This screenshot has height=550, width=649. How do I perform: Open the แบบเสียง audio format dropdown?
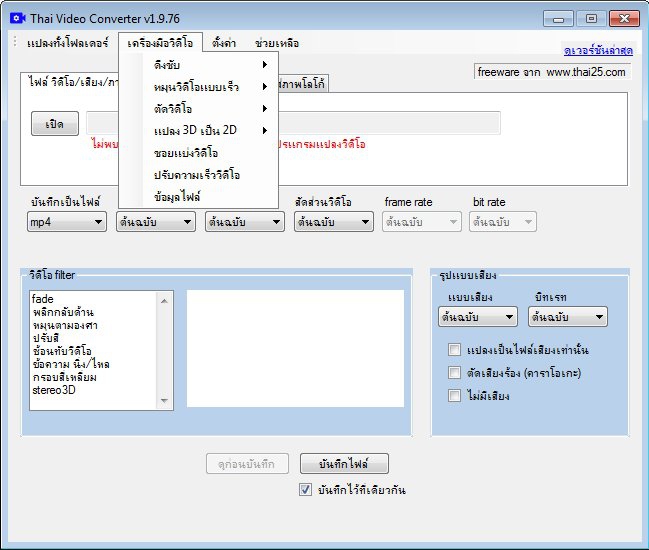(478, 317)
